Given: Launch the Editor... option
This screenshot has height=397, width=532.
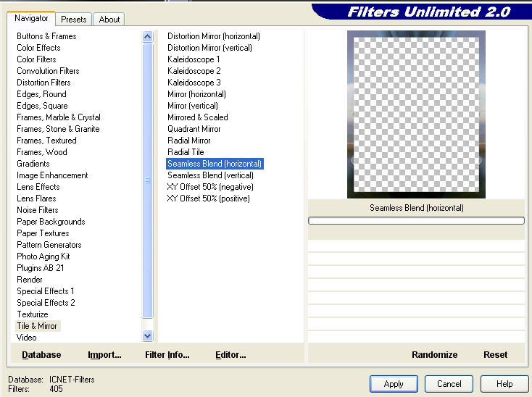Looking at the screenshot, I should tap(230, 354).
